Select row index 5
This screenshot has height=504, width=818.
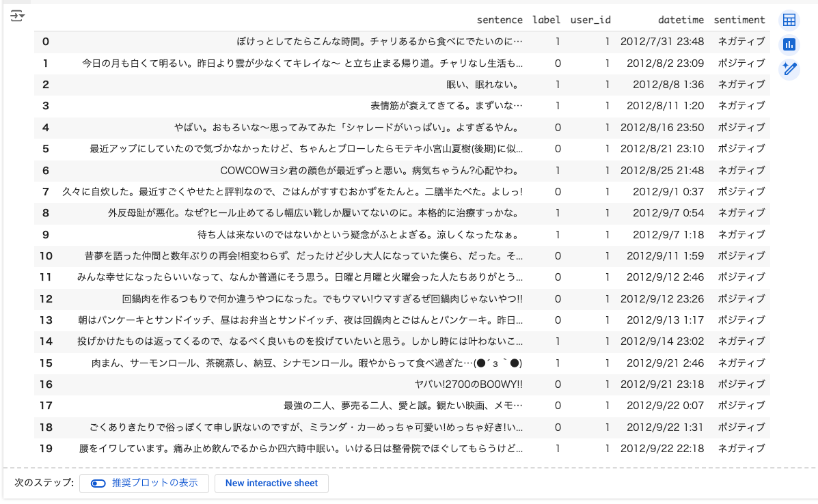pos(46,149)
